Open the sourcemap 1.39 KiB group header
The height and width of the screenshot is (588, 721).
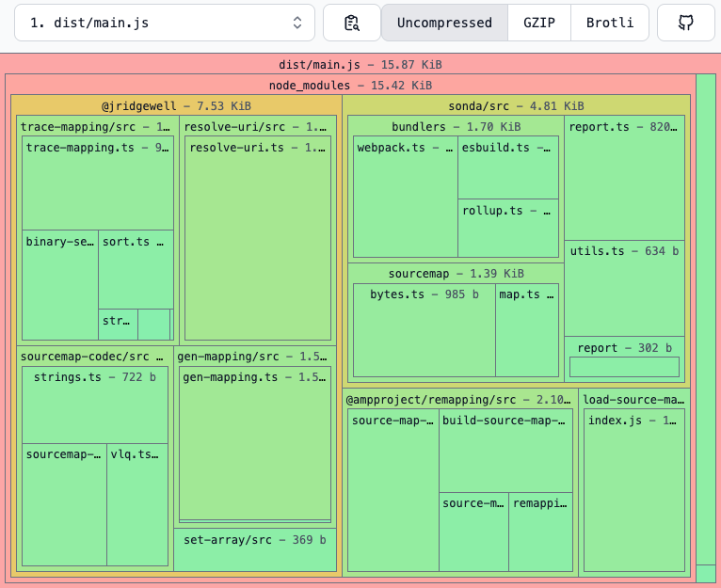coord(456,274)
